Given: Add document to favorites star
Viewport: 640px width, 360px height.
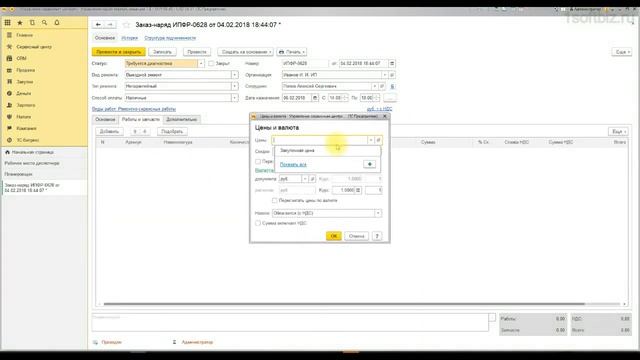Looking at the screenshot, I should (126, 25).
